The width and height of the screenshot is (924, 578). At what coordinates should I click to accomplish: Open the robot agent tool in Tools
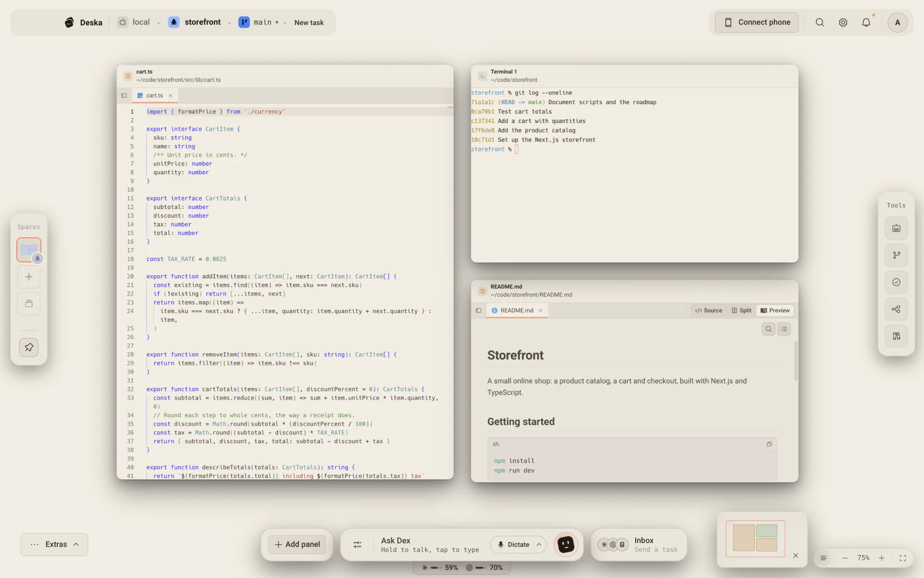[x=896, y=228]
